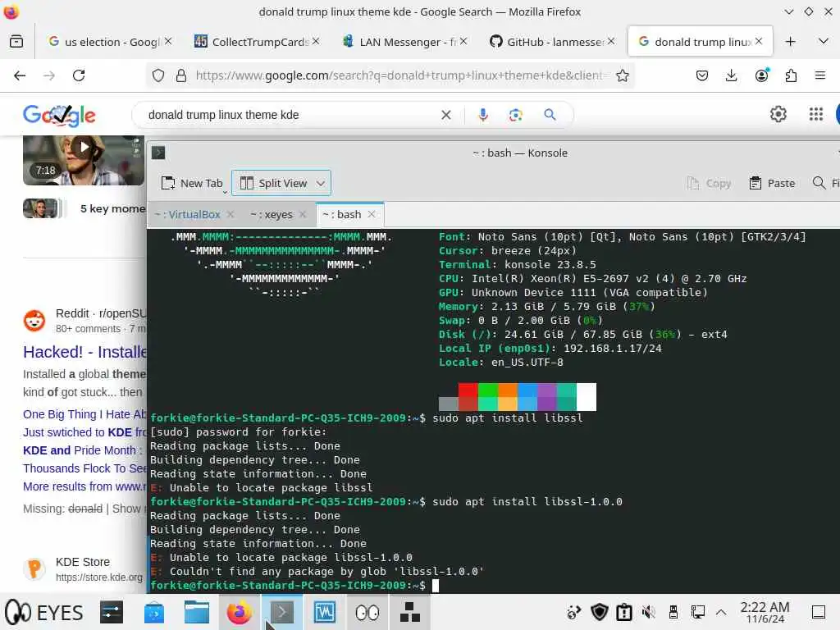Image resolution: width=840 pixels, height=630 pixels.
Task: Open the 5 key moments thumbnail
Action: coord(41,208)
